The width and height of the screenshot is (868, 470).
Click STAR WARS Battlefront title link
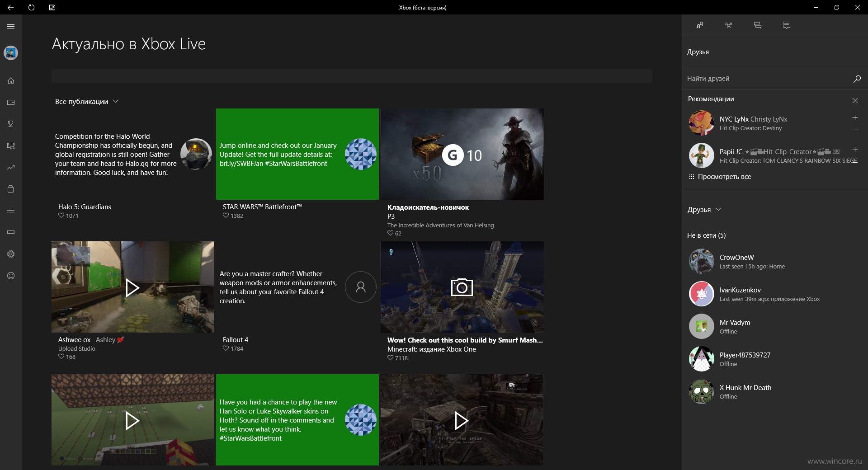point(262,207)
